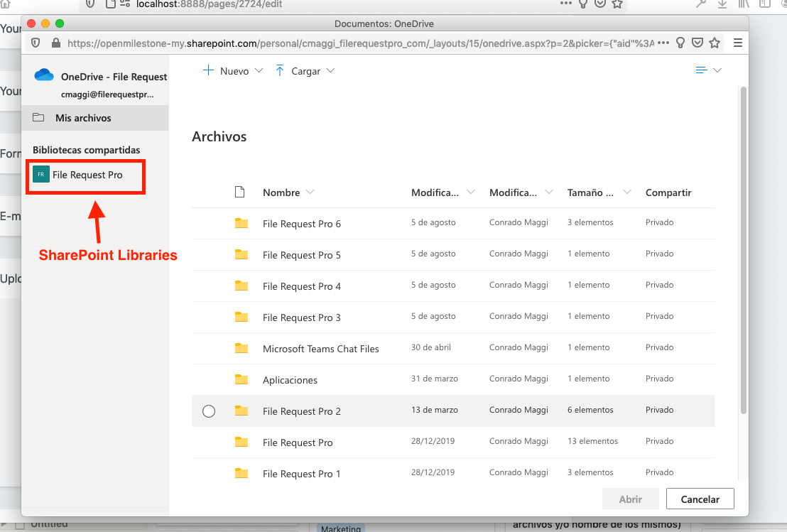Click the Mis archivos folder icon

(38, 117)
